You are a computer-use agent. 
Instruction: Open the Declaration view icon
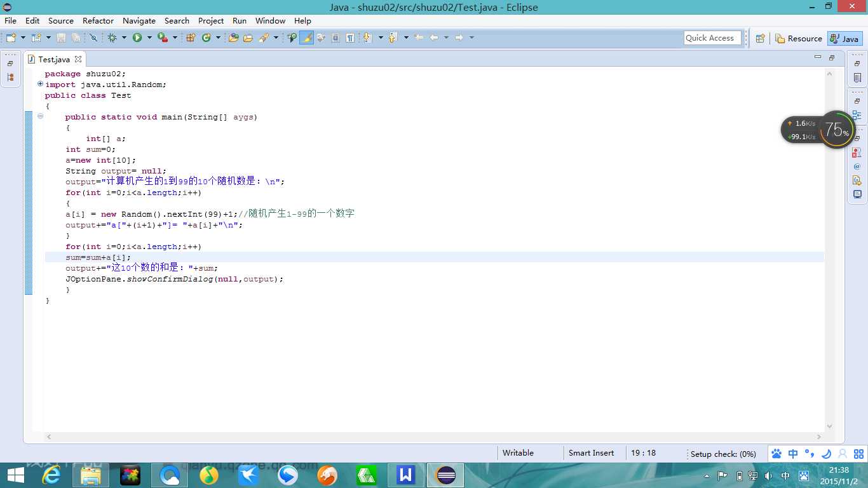point(857,180)
